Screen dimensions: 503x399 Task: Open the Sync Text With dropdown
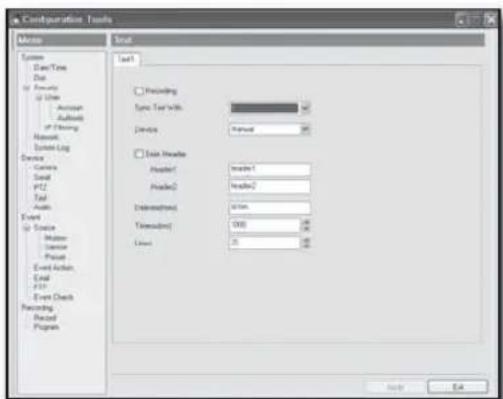305,108
